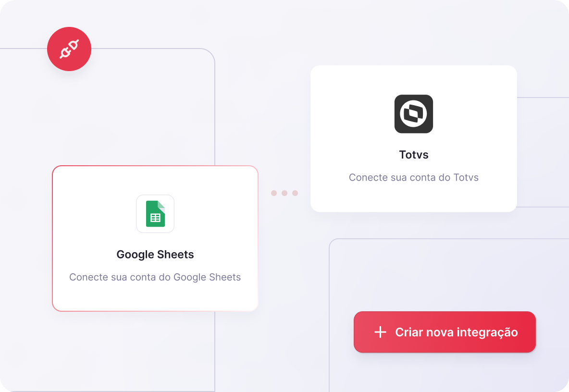Click the empty outlined panel beneath the plug icon

click(x=109, y=109)
